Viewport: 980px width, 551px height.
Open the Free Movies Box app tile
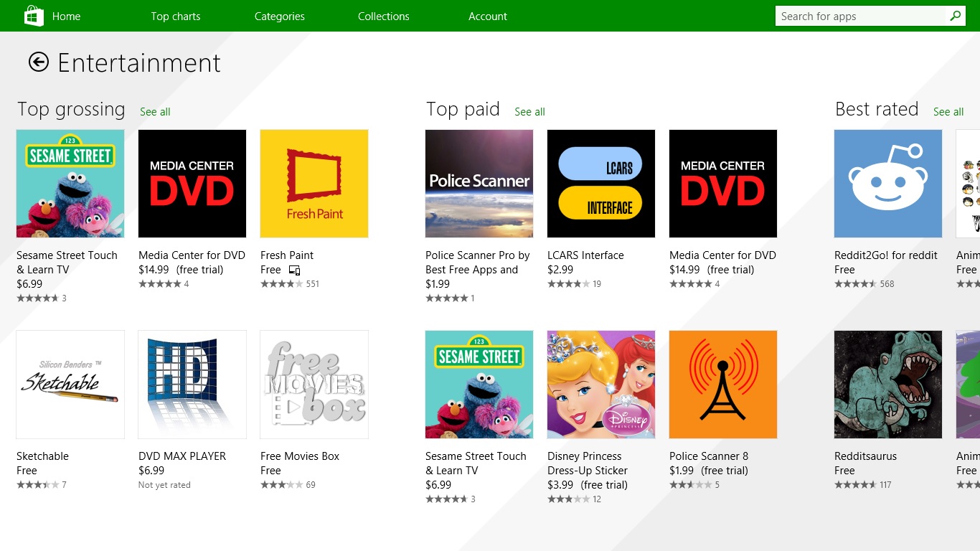coord(314,385)
